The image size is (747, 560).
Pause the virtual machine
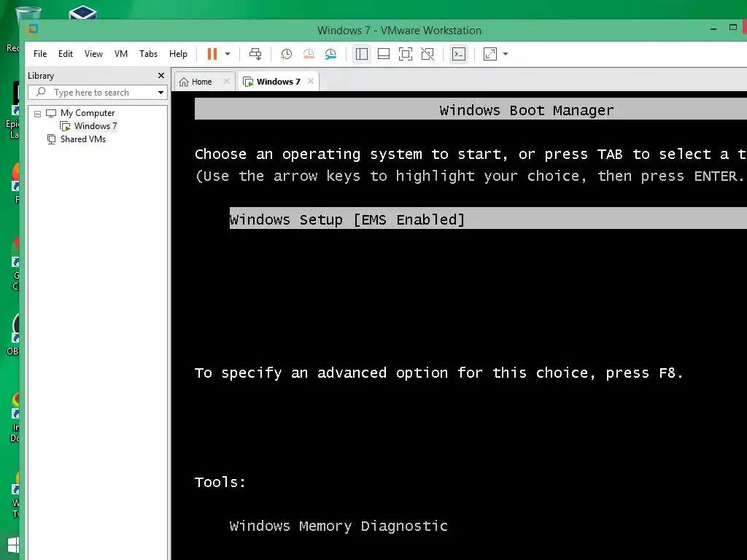click(x=212, y=54)
